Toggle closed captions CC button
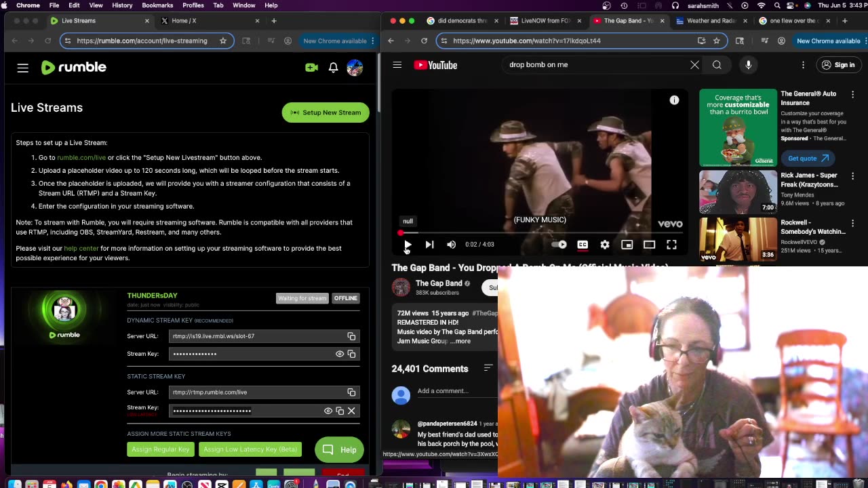 pos(583,245)
